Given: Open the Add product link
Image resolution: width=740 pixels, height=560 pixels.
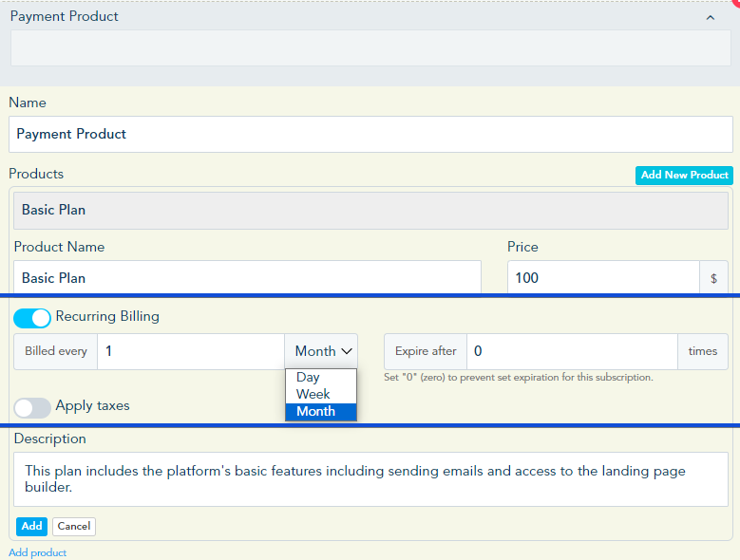Looking at the screenshot, I should 38,552.
